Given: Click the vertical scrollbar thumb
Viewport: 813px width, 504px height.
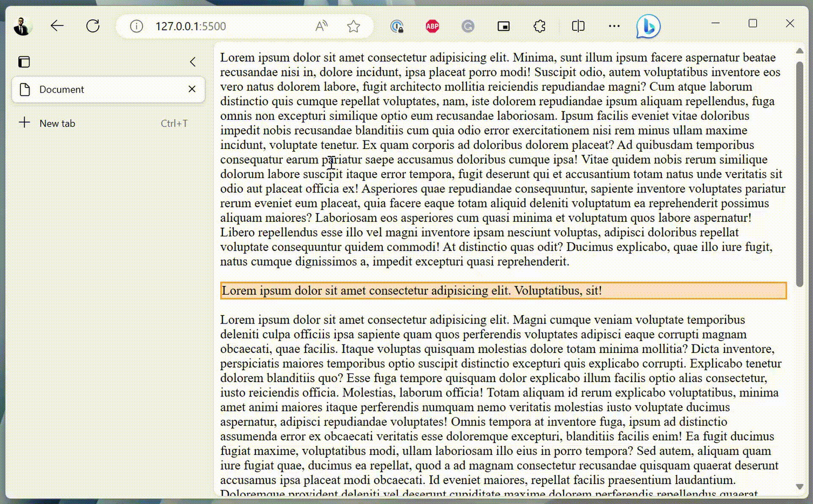Looking at the screenshot, I should [x=799, y=174].
